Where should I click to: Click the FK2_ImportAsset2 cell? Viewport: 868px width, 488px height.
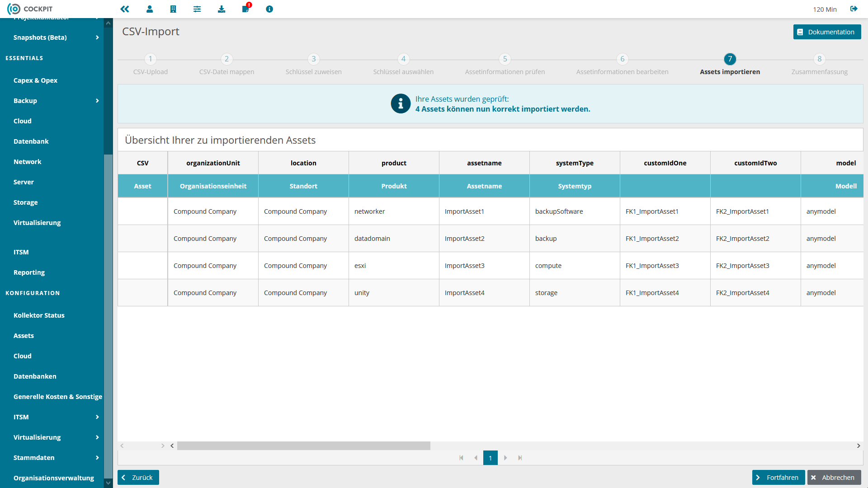click(755, 239)
